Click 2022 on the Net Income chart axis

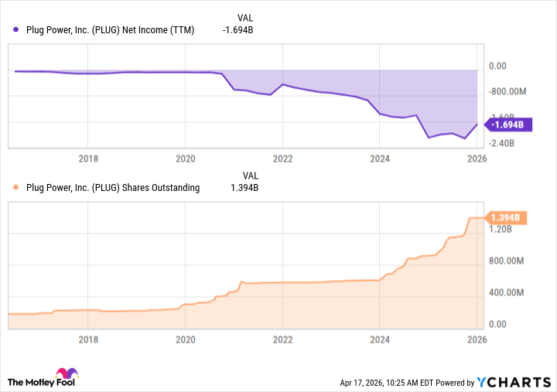(x=282, y=159)
